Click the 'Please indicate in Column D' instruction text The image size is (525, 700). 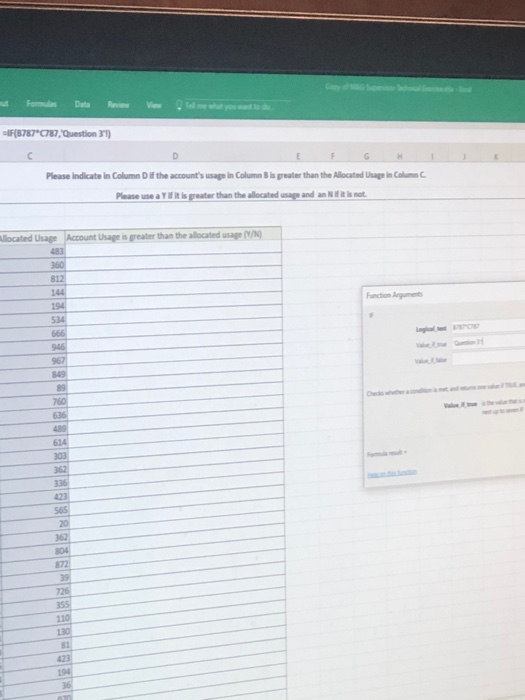coord(236,175)
